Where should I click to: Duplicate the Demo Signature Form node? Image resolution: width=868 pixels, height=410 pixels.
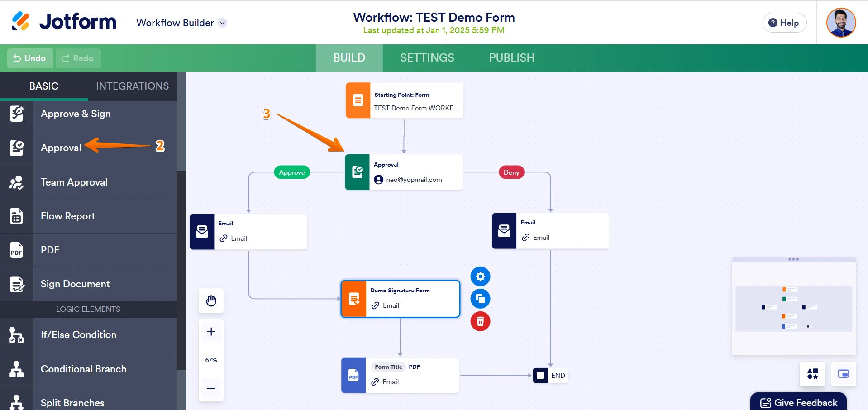point(480,299)
